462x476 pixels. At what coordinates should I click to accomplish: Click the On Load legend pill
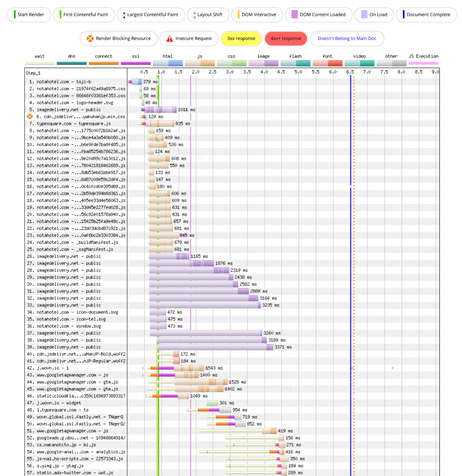pyautogui.click(x=374, y=15)
